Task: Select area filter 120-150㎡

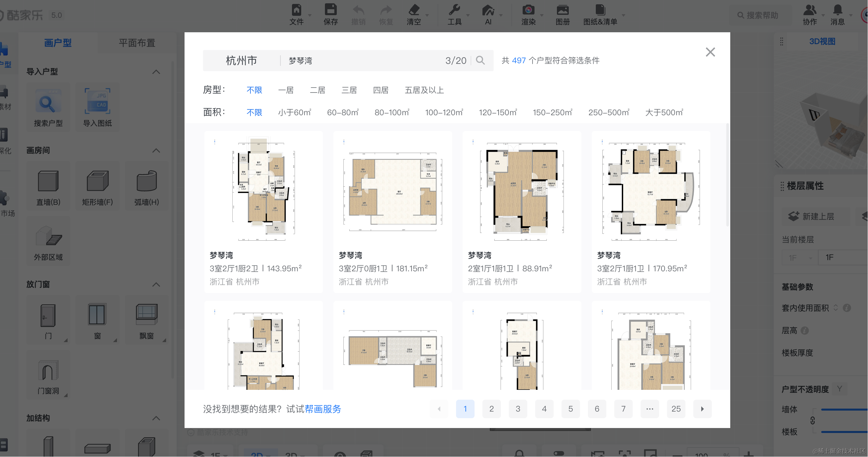Action: (x=498, y=112)
